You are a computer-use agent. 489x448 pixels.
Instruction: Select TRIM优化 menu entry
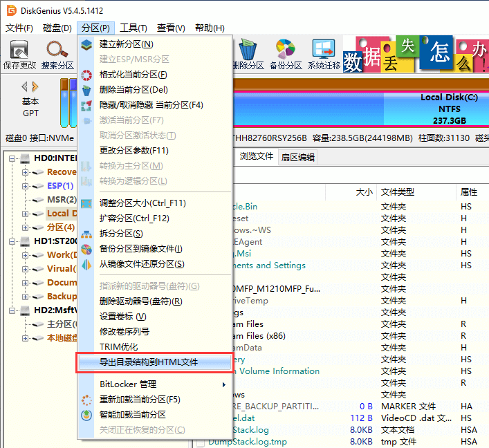[155, 347]
